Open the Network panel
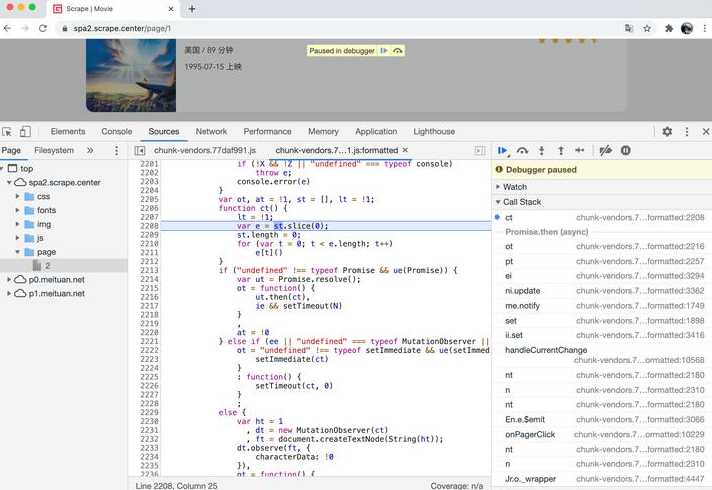Screen dimensions: 712x490 [211, 131]
